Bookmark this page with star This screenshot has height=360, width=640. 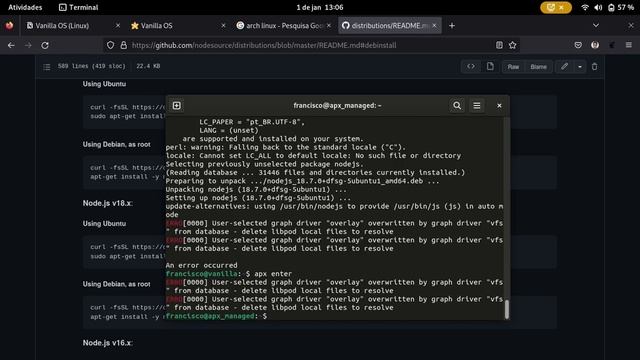513,45
